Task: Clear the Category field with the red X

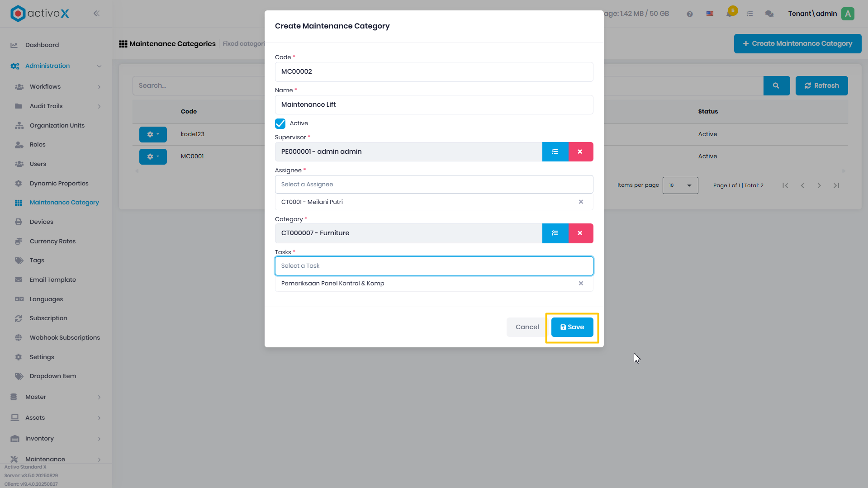Action: pos(580,233)
